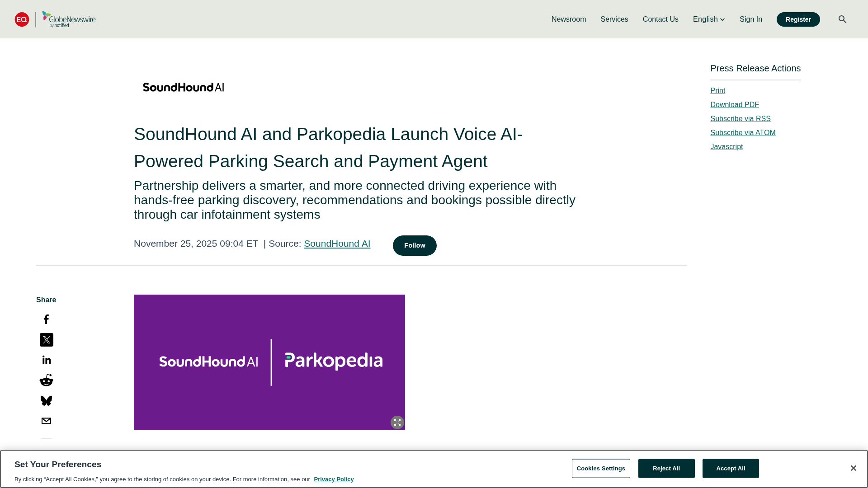Dismiss the cookie preferences banner
Screen dimensions: 868x488
[x=853, y=468]
